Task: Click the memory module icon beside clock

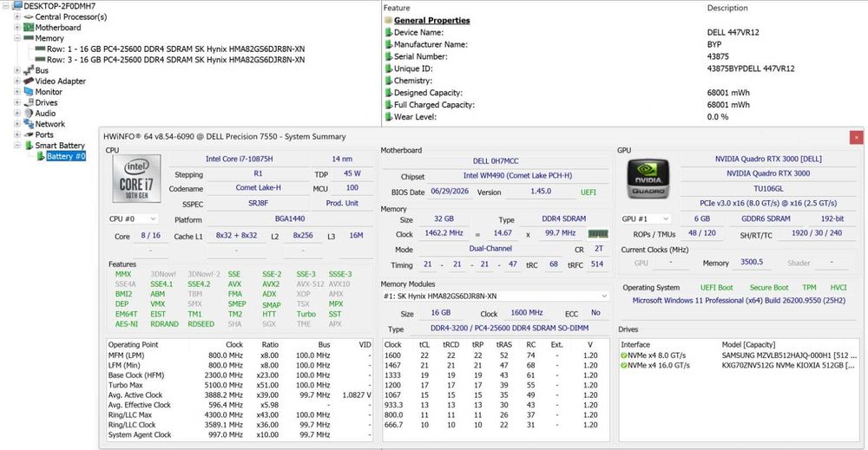Action: pos(598,233)
